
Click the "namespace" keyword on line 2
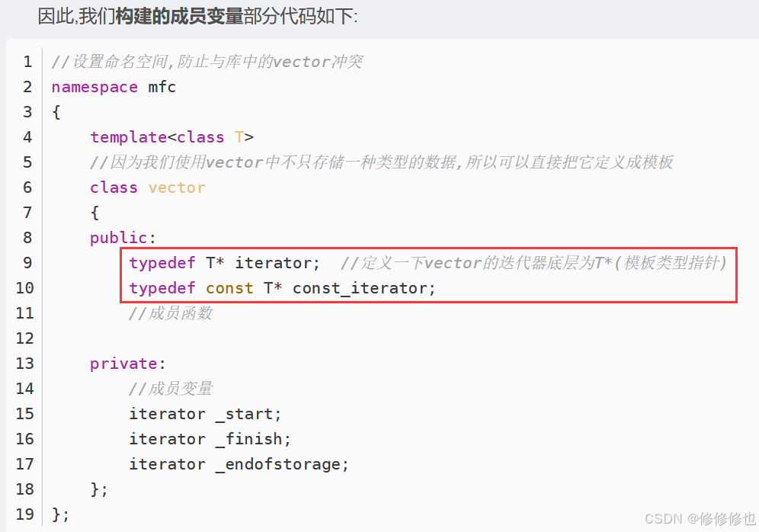coord(94,87)
